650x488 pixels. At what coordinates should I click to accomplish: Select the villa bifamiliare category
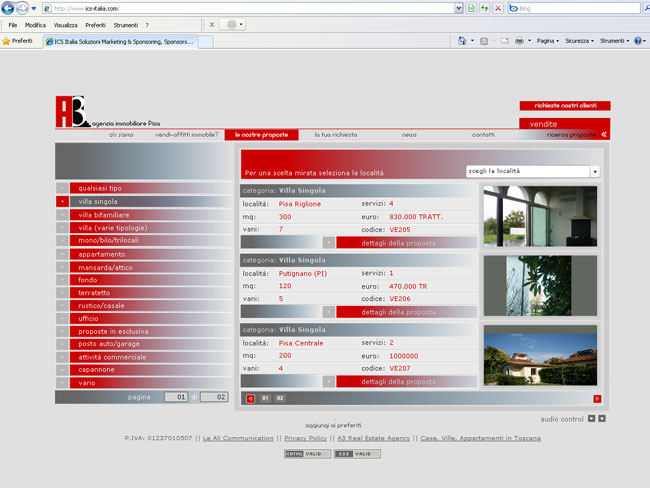click(x=143, y=215)
